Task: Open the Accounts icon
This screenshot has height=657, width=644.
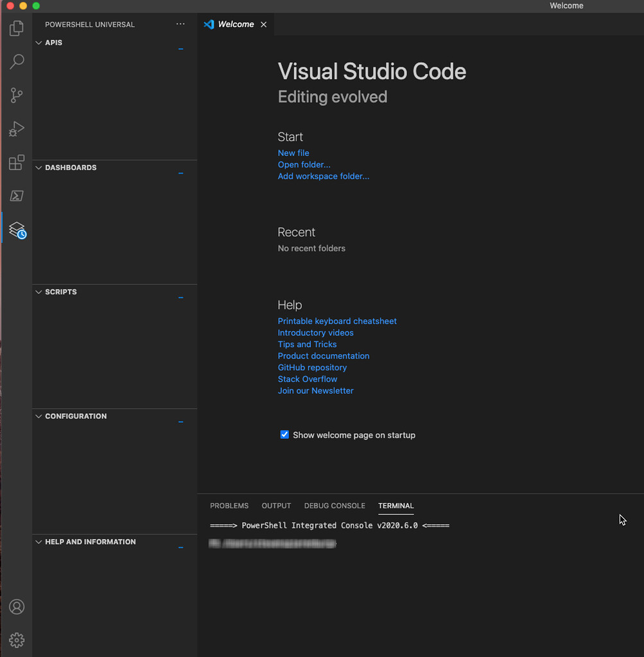Action: (x=16, y=606)
